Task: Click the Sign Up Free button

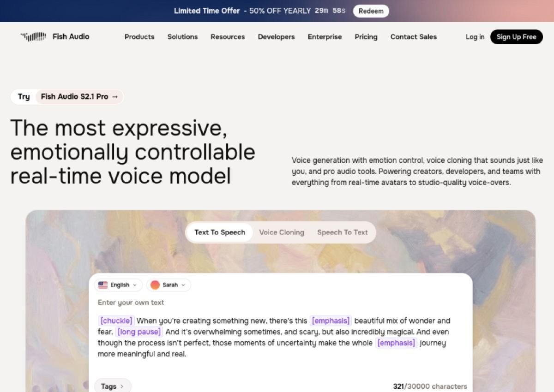Action: [x=517, y=37]
